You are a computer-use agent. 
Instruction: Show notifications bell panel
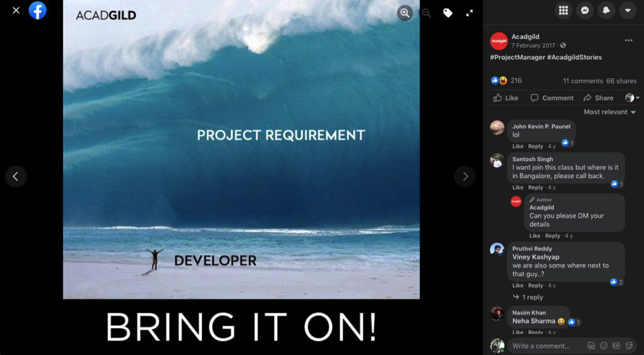[x=606, y=10]
